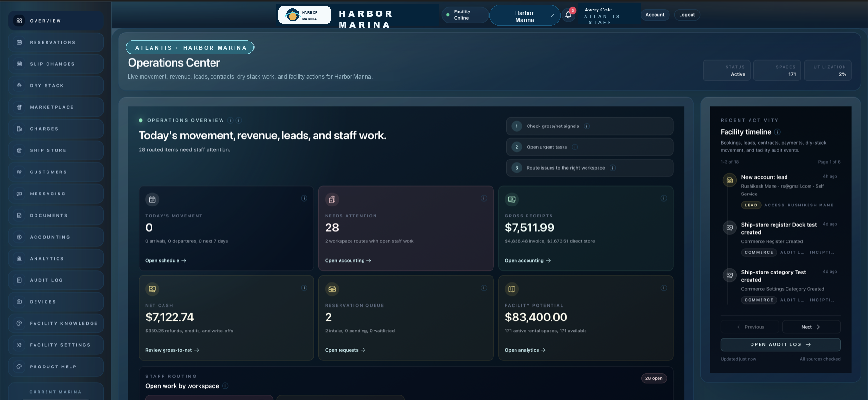Image resolution: width=868 pixels, height=400 pixels.
Task: Click info icon on Gross Receipts card
Action: coord(664,198)
